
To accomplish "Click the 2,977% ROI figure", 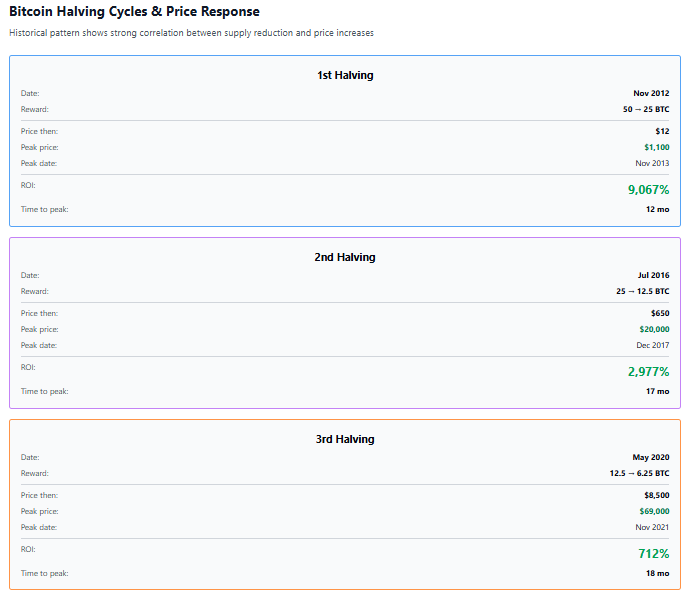I will click(648, 371).
